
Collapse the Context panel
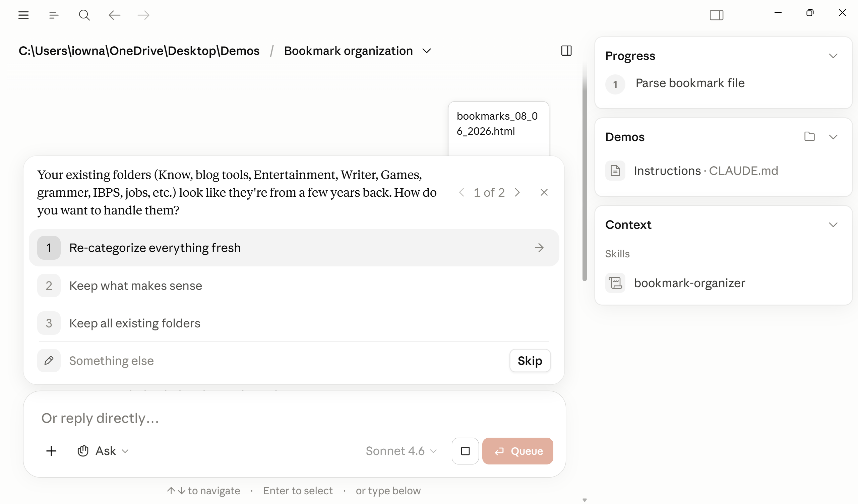coord(833,225)
